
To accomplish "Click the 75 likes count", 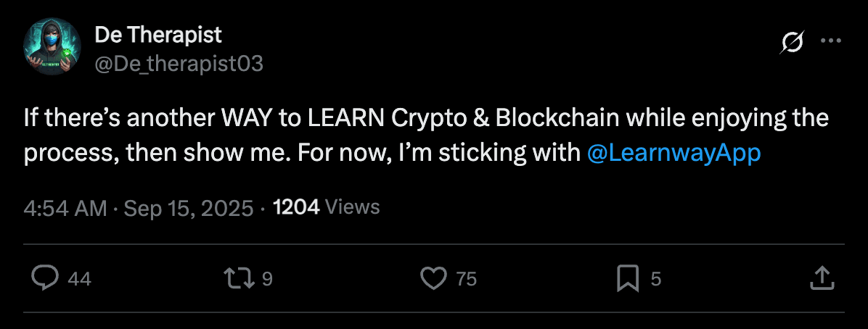I will (466, 279).
